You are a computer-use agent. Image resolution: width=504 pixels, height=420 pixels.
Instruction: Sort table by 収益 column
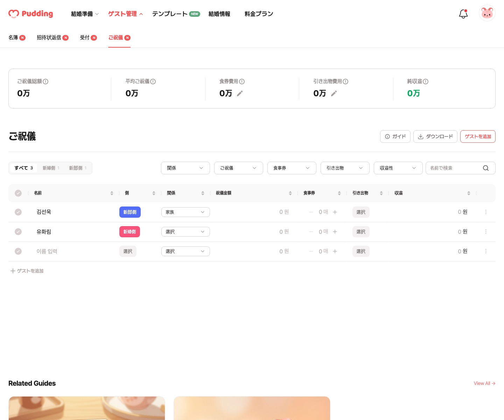[469, 193]
